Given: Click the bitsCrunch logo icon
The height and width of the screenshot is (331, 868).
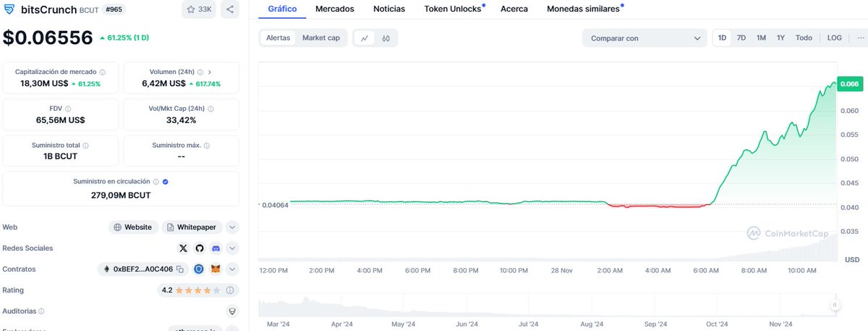Looking at the screenshot, I should pos(9,11).
